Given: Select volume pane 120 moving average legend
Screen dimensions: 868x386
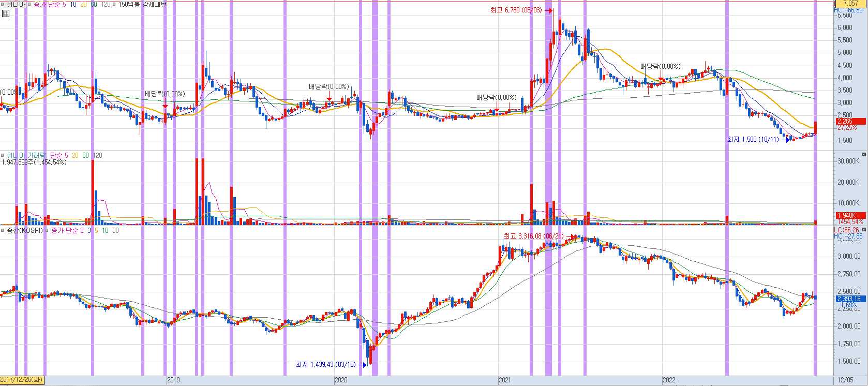Looking at the screenshot, I should click(x=97, y=155).
